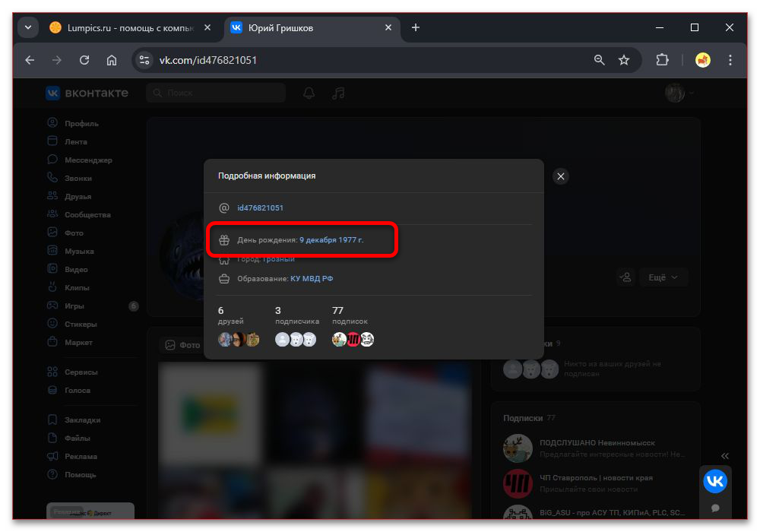760x532 pixels.
Task: Open Музыка in the sidebar
Action: click(x=78, y=251)
